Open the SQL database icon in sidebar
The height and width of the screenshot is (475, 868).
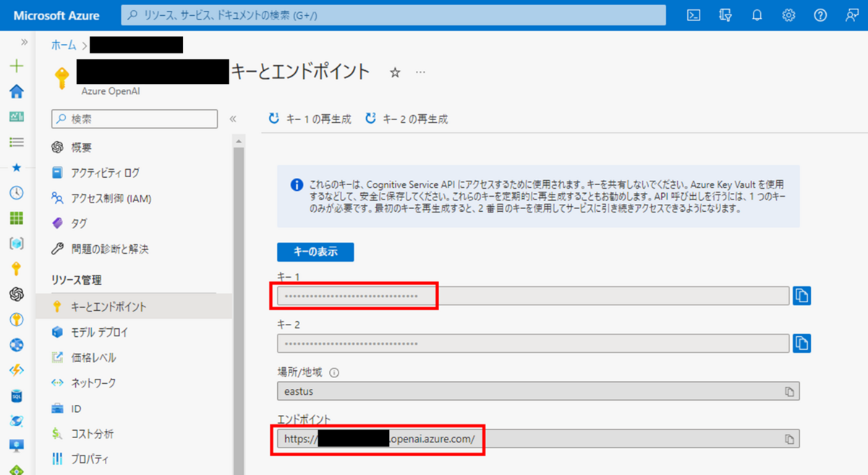[x=16, y=395]
